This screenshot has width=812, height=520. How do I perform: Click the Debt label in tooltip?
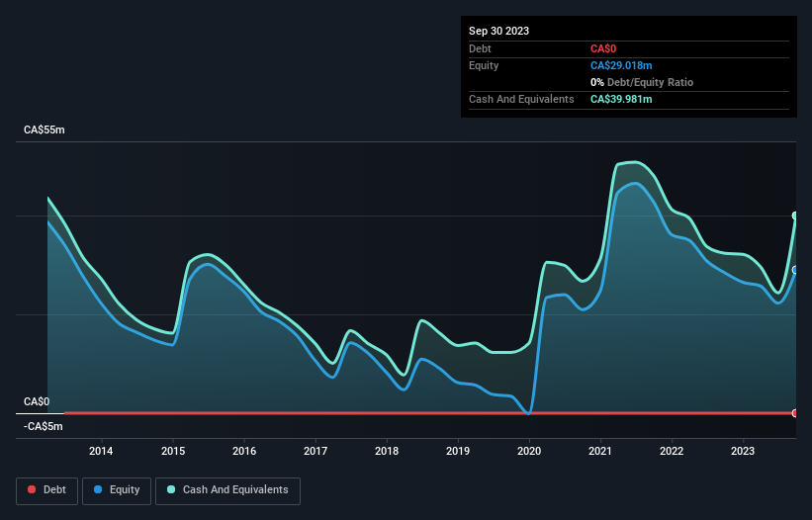coord(480,48)
